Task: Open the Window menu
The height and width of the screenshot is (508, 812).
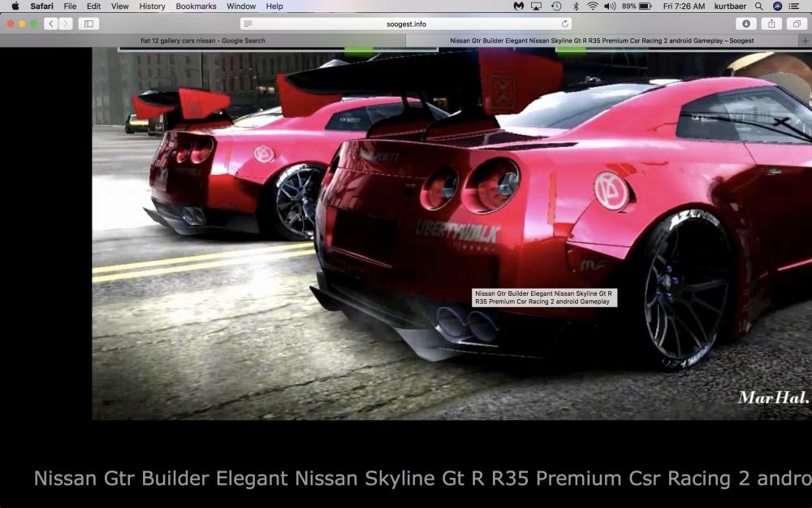Action: point(241,7)
